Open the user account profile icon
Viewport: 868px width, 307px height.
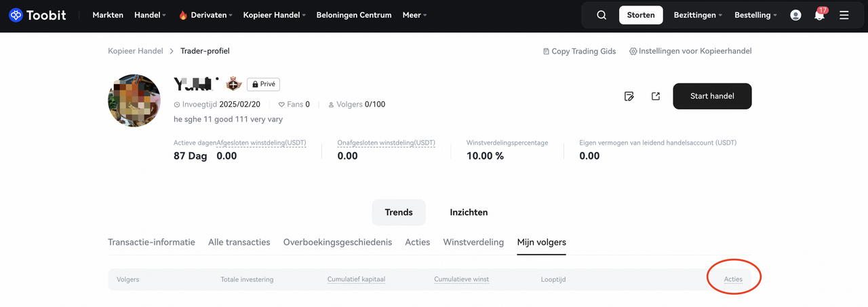pyautogui.click(x=796, y=15)
